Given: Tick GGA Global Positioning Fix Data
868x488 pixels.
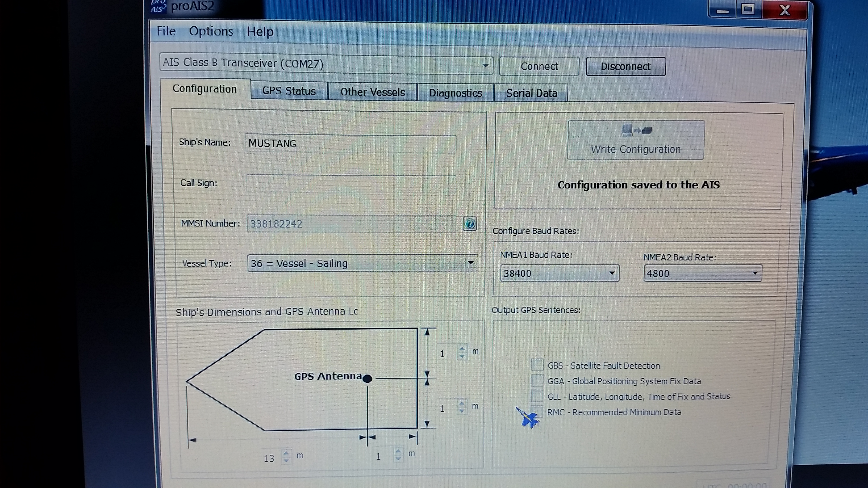Looking at the screenshot, I should (x=537, y=381).
